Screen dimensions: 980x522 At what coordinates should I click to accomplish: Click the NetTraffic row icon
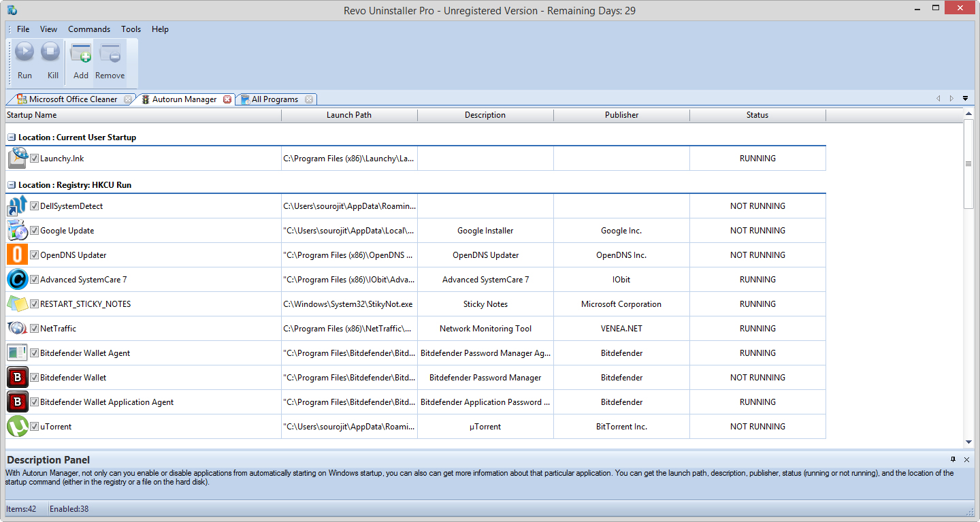(17, 329)
